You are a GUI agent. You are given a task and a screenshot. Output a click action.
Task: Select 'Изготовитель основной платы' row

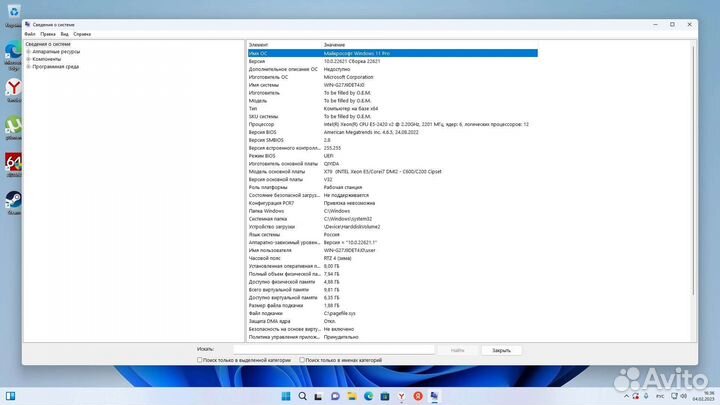tap(392, 164)
